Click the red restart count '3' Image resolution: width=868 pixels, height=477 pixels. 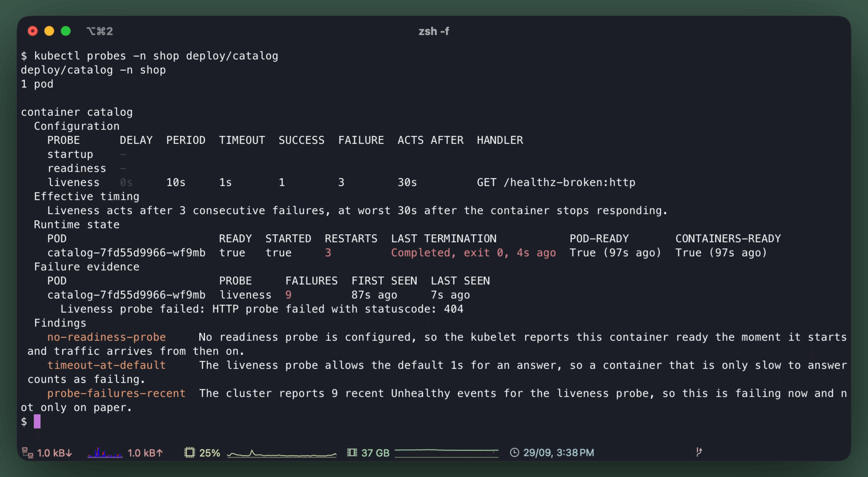(328, 253)
